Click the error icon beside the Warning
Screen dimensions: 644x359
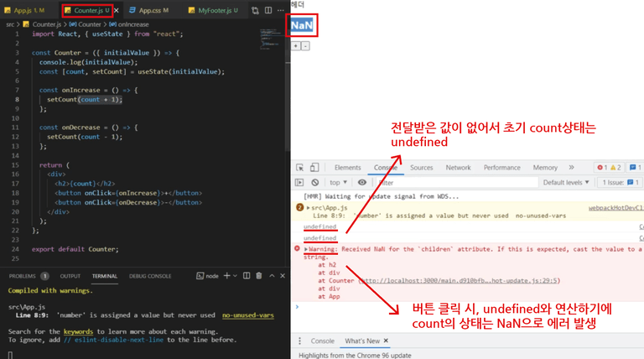point(297,248)
